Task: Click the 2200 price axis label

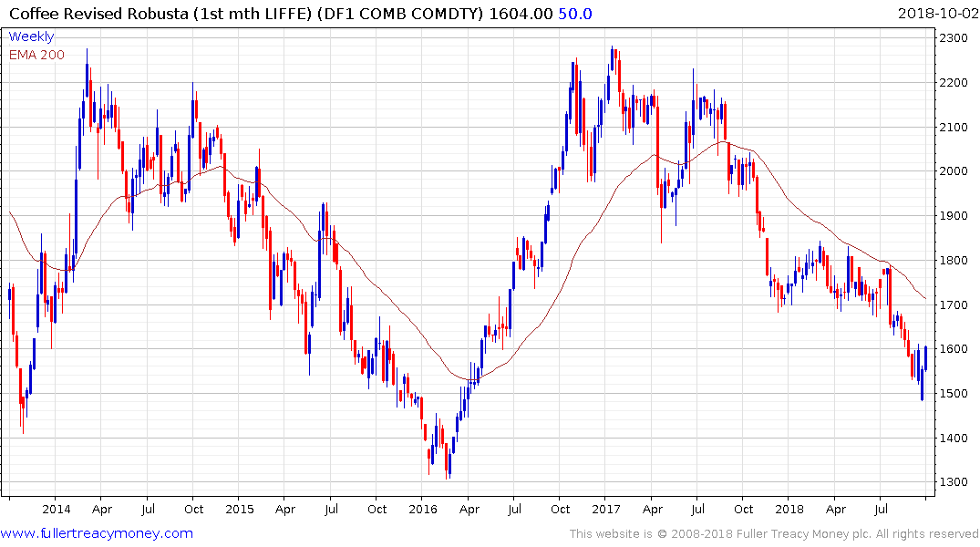Action: tap(954, 83)
